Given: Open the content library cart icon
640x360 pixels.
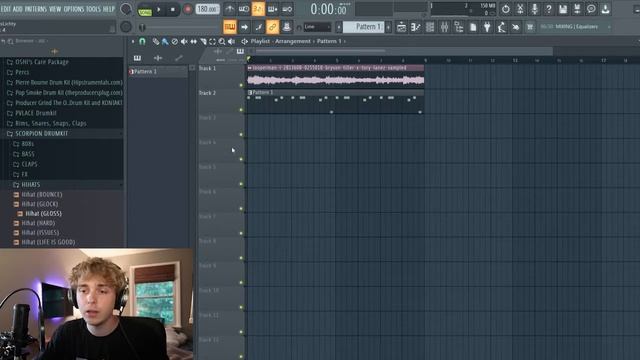Looking at the screenshot, I should pyautogui.click(x=530, y=27).
